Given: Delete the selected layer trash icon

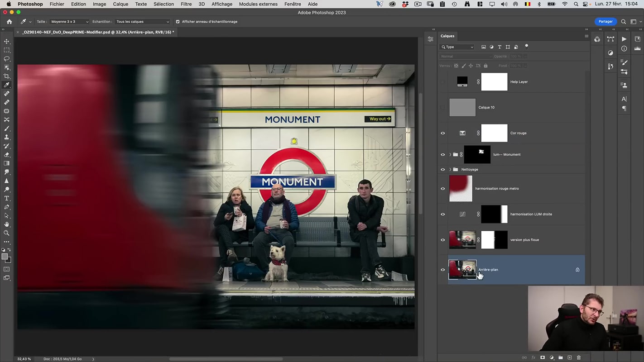Looking at the screenshot, I should click(x=579, y=357).
